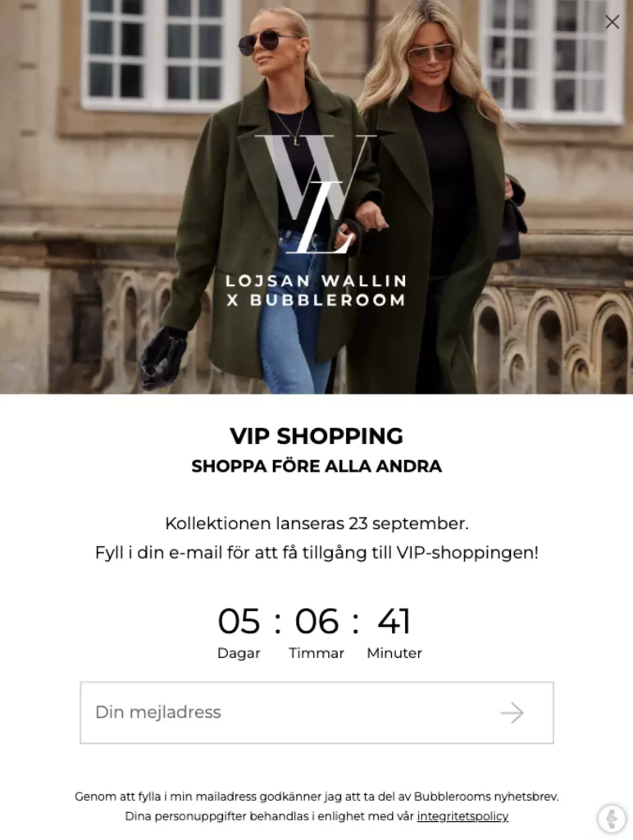Click the Shoppa före alla andra subheading
This screenshot has width=633, height=840.
(x=316, y=466)
